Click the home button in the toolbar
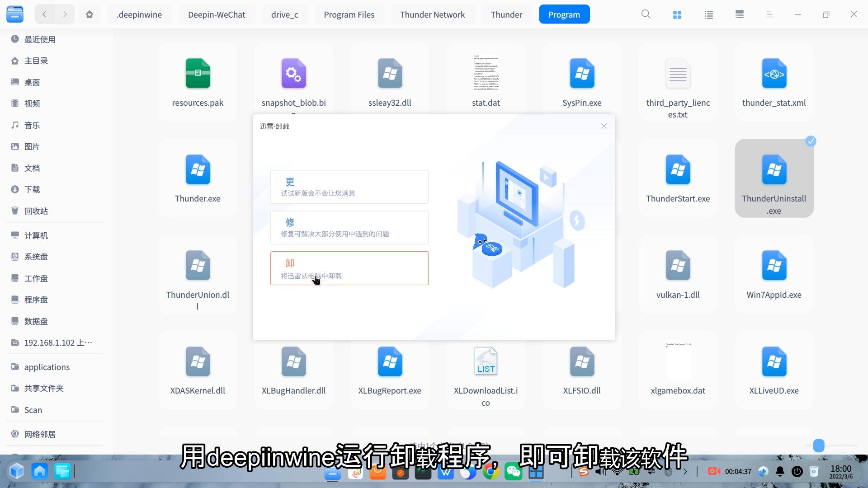This screenshot has width=868, height=488. point(90,14)
